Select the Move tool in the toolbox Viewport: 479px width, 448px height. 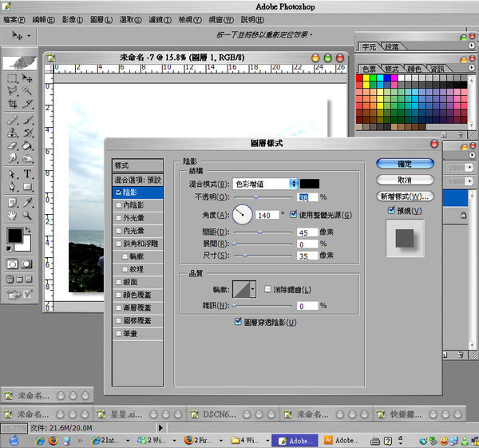pyautogui.click(x=28, y=78)
